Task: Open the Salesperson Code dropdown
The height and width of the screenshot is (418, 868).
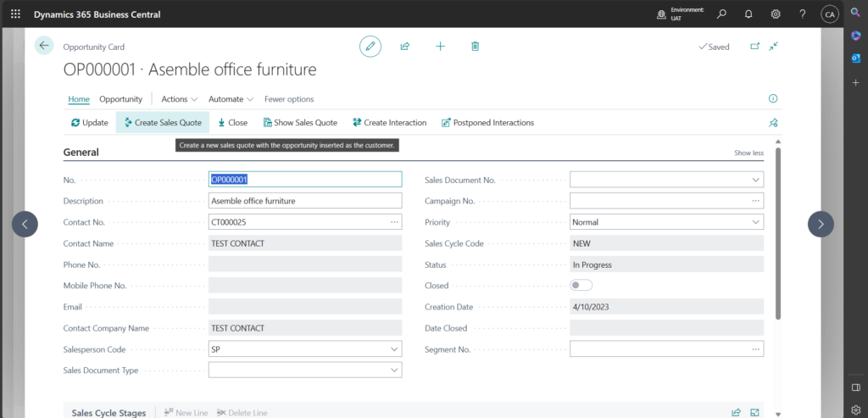Action: point(394,349)
